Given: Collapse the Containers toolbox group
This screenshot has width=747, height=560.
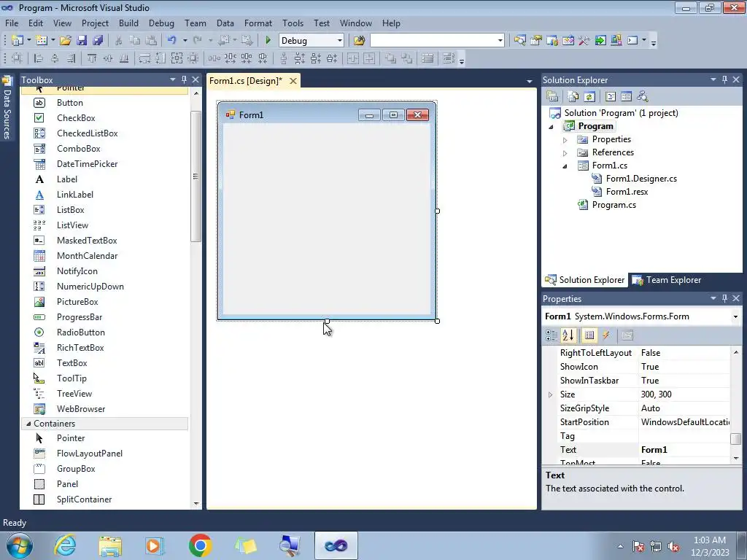Looking at the screenshot, I should [x=28, y=424].
